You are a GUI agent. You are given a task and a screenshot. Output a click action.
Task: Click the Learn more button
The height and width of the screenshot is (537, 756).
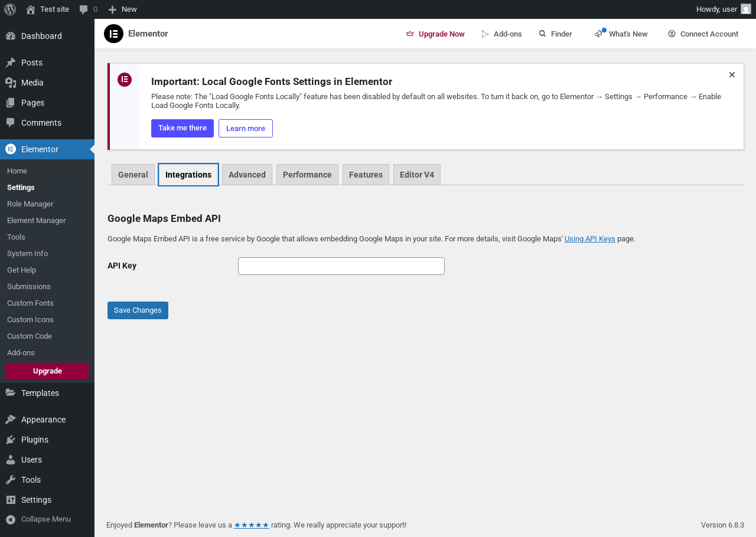[x=246, y=128]
